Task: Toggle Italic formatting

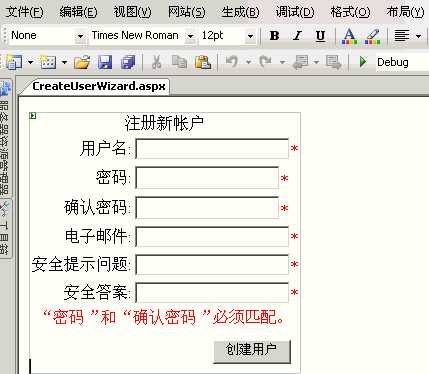Action: click(297, 35)
